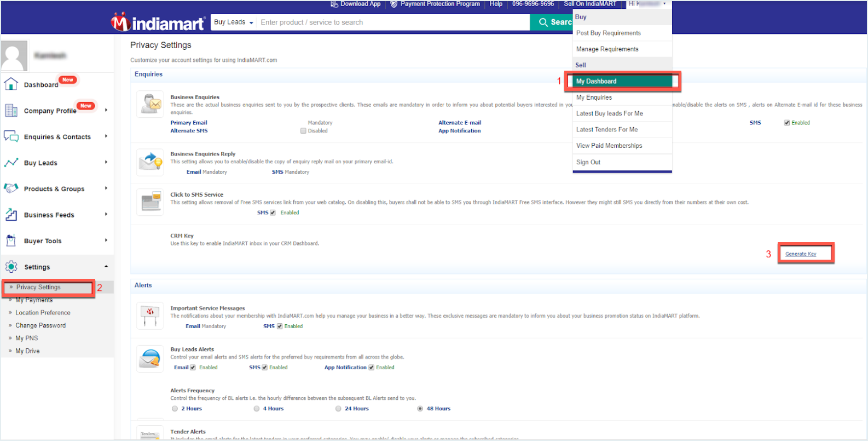Click the product search input field
Image resolution: width=868 pixels, height=441 pixels.
click(393, 22)
